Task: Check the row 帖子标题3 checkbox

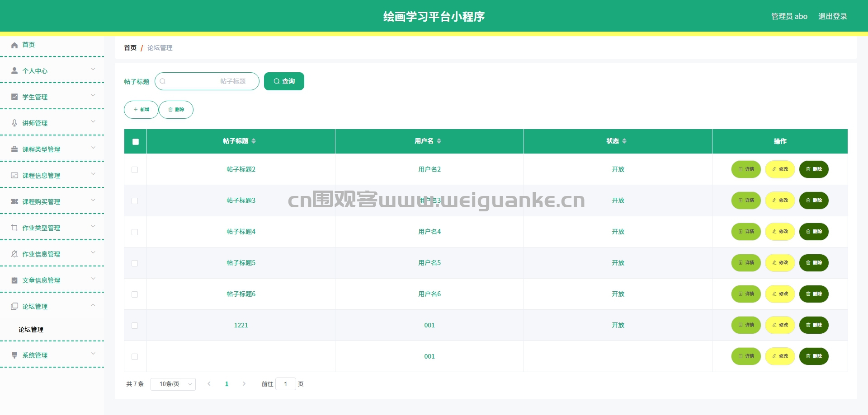Action: tap(135, 201)
